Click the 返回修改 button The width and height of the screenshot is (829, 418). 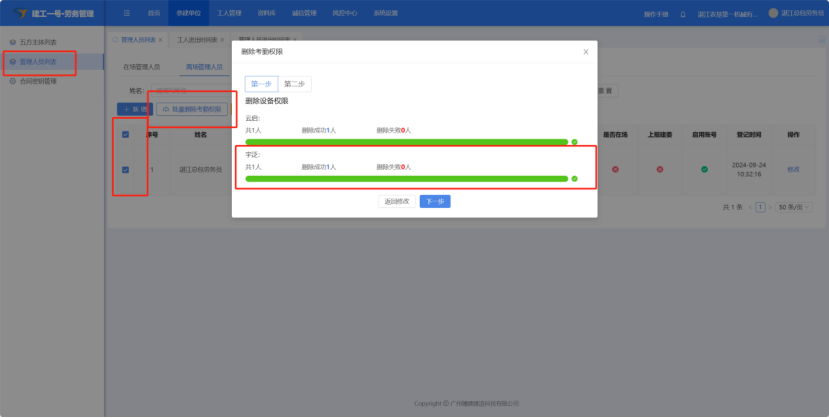pos(397,201)
